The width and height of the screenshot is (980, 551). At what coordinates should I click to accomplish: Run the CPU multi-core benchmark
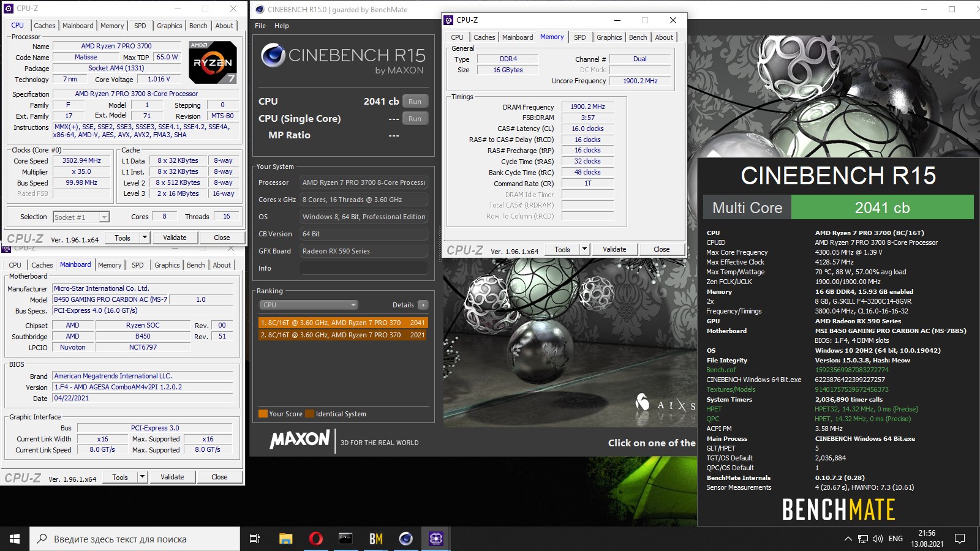(x=415, y=102)
